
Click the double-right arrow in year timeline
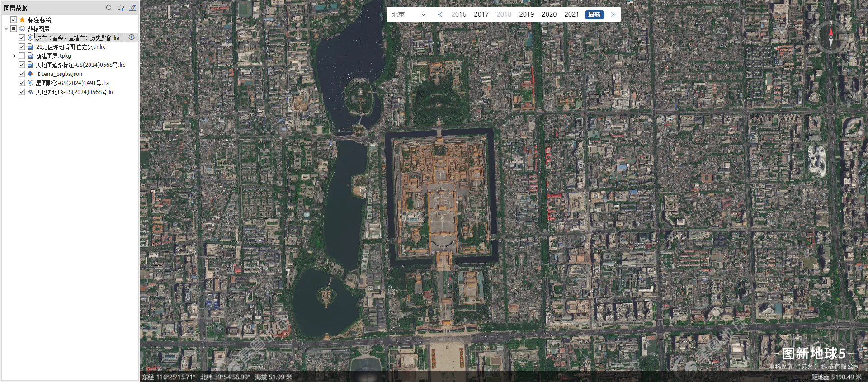pyautogui.click(x=613, y=14)
